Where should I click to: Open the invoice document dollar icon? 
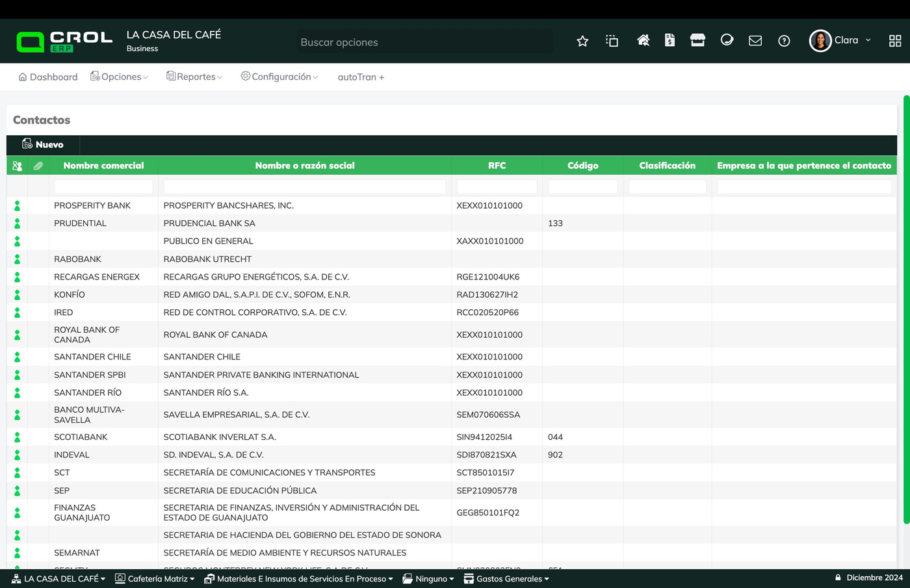click(x=669, y=40)
